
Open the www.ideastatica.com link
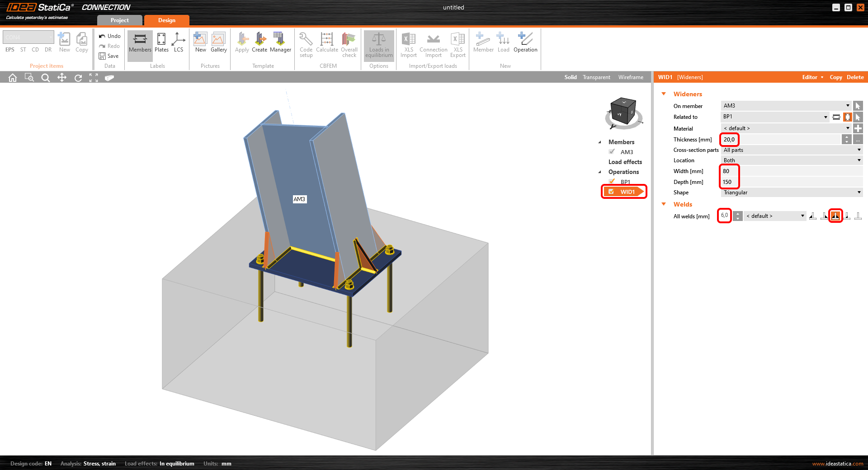point(837,463)
